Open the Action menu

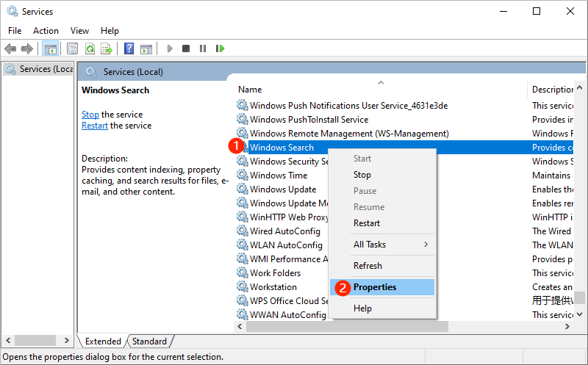pyautogui.click(x=46, y=31)
